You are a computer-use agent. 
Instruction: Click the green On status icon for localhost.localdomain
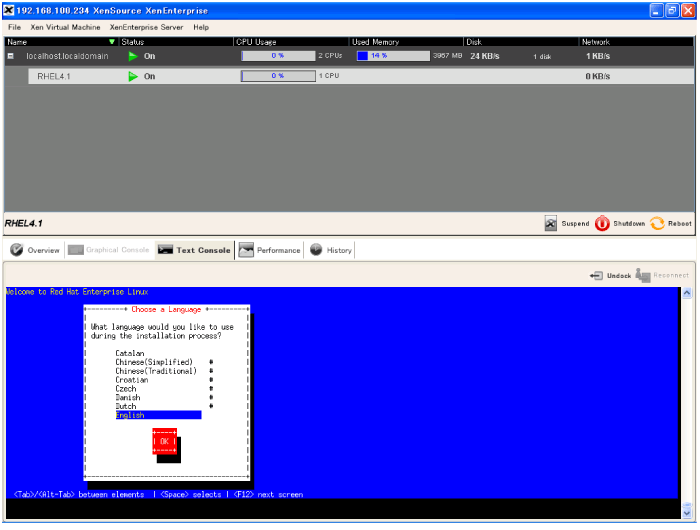pos(133,56)
